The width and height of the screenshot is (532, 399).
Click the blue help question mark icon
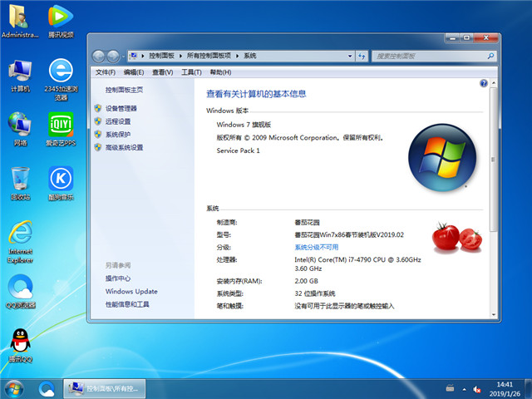(x=484, y=83)
